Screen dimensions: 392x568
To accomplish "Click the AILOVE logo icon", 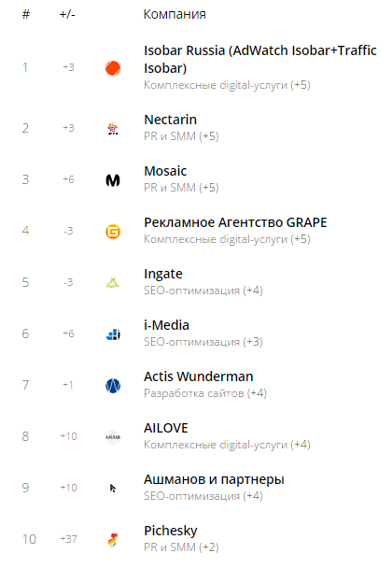I will click(x=113, y=437).
